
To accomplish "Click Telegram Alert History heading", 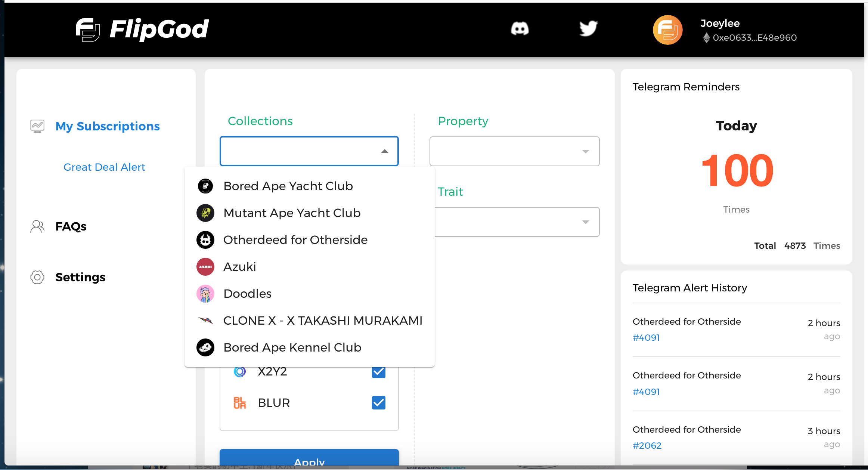I will pos(690,288).
